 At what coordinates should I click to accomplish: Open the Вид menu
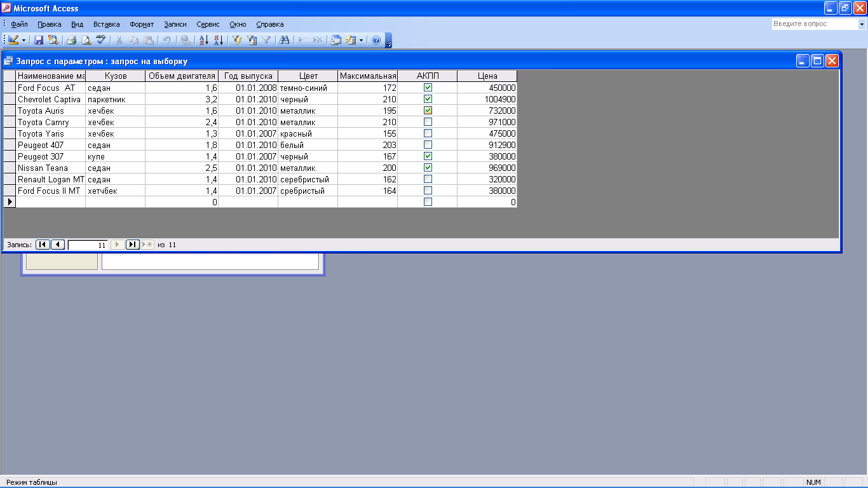(x=77, y=24)
